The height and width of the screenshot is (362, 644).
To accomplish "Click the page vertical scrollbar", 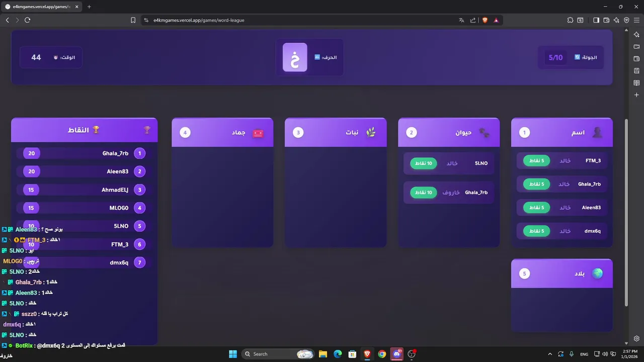I will [626, 213].
